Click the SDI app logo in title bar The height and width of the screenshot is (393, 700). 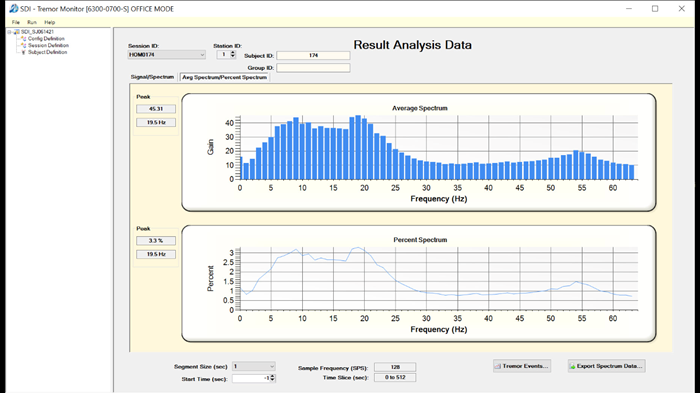14,8
